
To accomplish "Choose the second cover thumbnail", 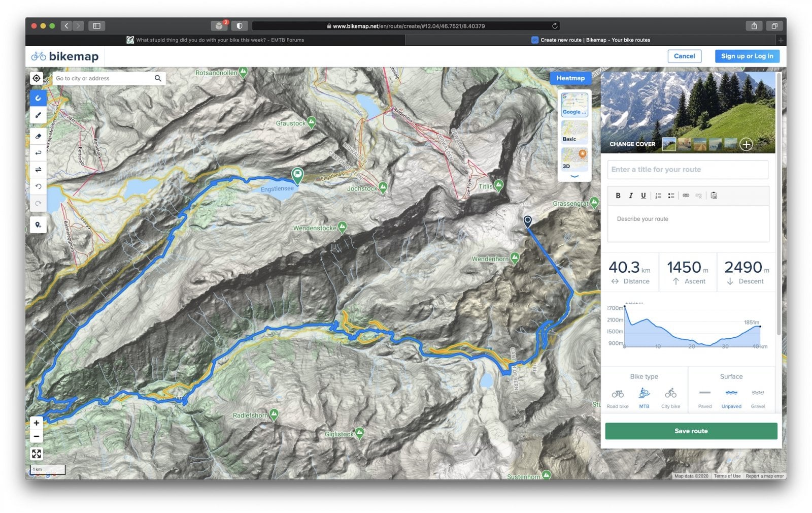I will (x=685, y=144).
